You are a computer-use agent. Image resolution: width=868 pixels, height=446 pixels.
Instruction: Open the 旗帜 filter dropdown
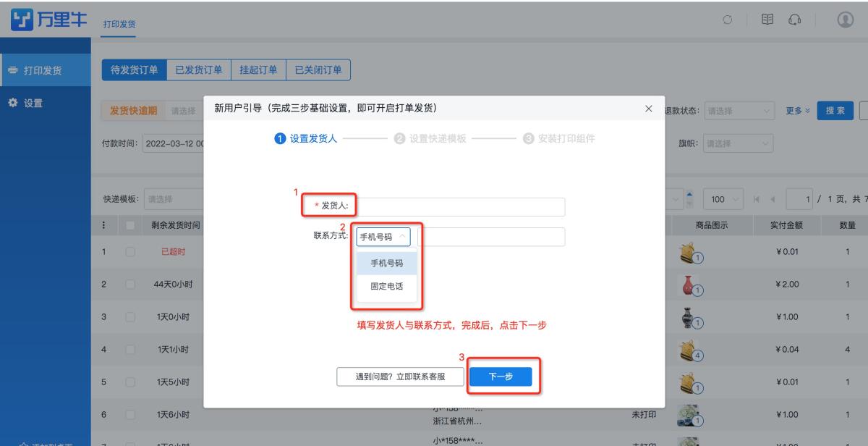pos(737,143)
